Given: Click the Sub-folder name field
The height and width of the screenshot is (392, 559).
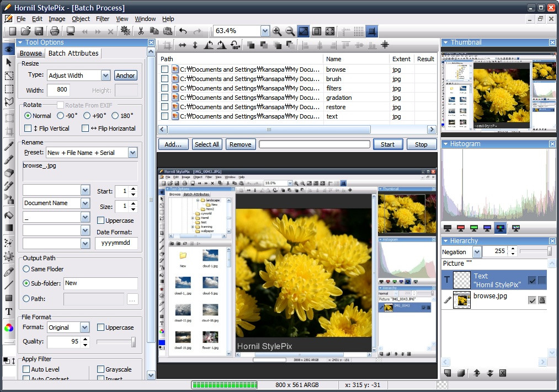Looking at the screenshot, I should (x=100, y=283).
